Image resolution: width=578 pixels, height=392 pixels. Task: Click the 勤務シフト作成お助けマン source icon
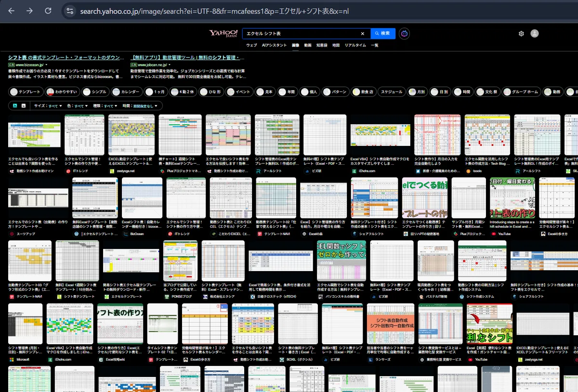coord(12,170)
